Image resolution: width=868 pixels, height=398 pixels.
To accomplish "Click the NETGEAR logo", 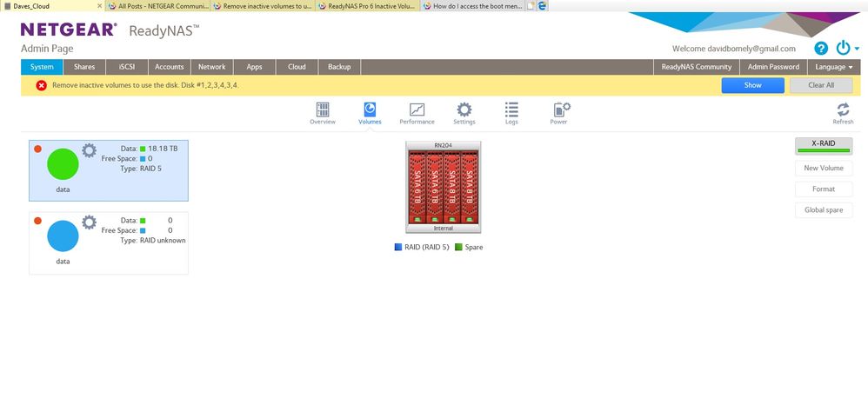I will tap(69, 30).
